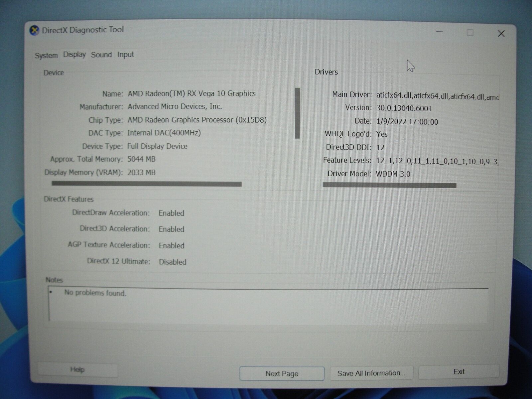Switch to the System tab
This screenshot has width=532, height=399.
[46, 55]
